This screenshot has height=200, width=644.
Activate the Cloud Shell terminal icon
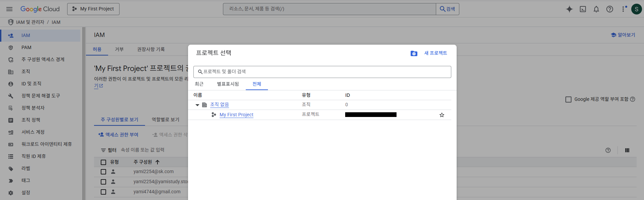[583, 9]
